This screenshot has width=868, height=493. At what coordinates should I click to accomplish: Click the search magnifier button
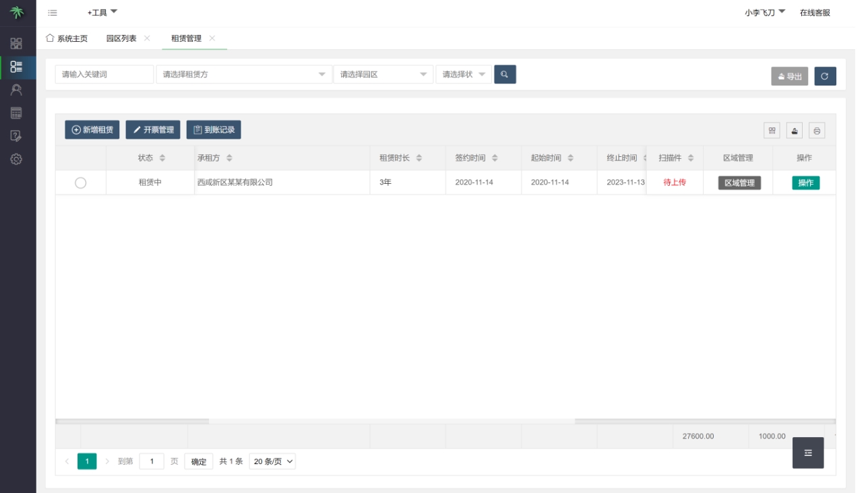505,74
